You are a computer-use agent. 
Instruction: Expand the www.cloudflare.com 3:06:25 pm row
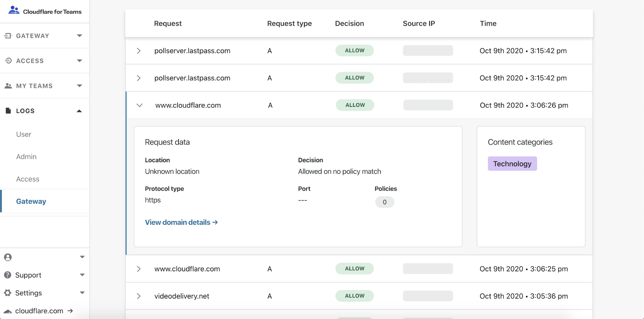139,269
